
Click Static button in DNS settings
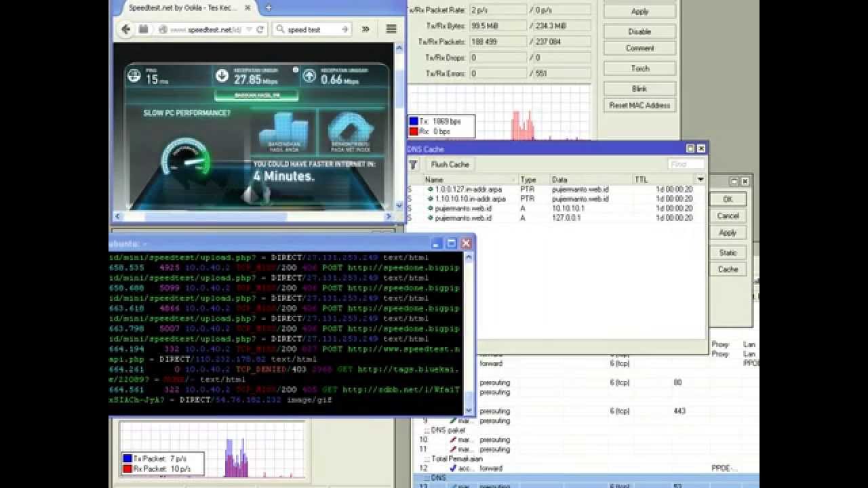click(728, 253)
